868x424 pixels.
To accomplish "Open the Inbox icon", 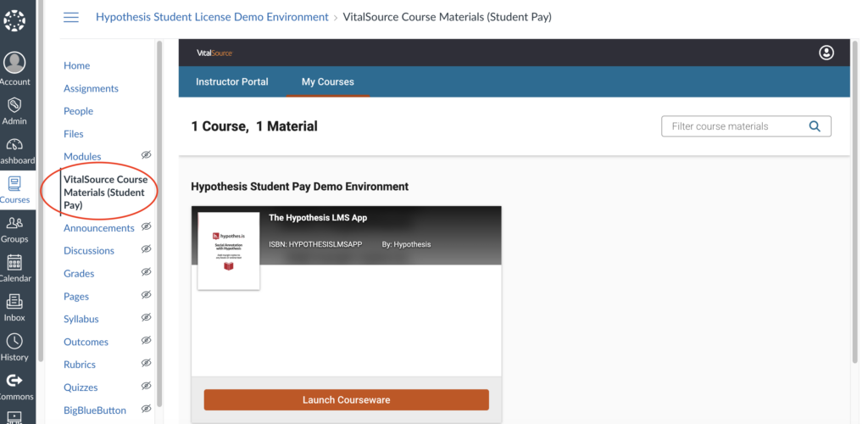I will point(14,302).
